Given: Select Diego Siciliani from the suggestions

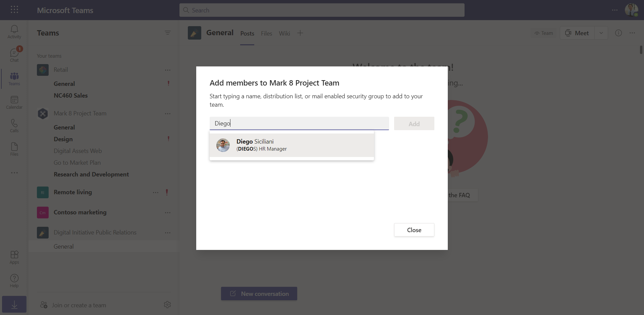Looking at the screenshot, I should (x=291, y=145).
